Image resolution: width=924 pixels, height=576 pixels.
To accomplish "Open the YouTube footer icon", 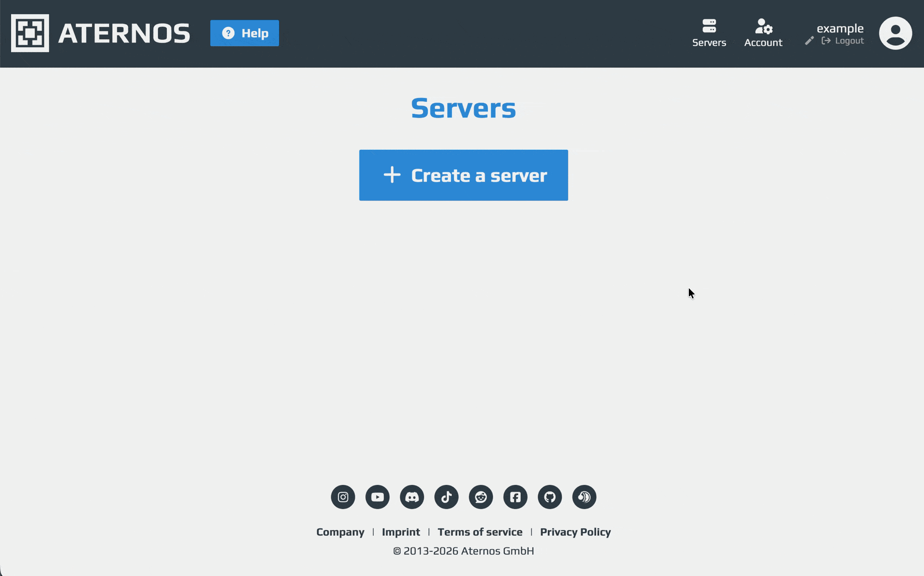I will (x=377, y=497).
